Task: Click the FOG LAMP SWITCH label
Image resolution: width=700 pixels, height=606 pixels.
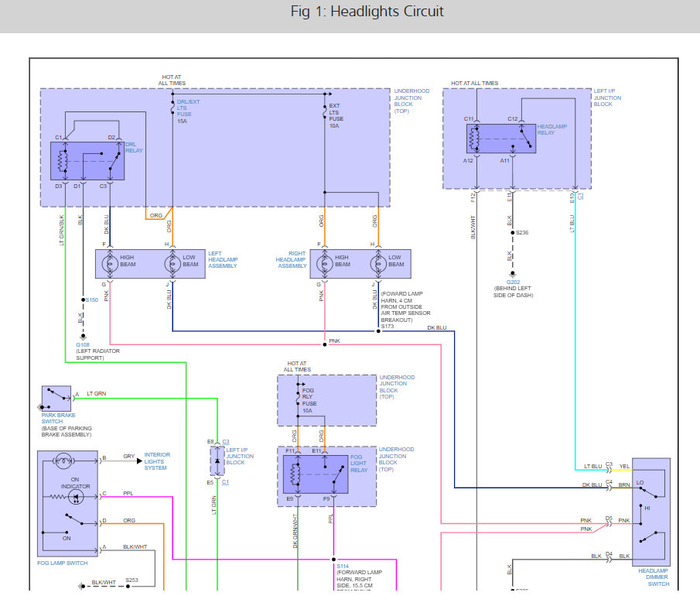Action: pyautogui.click(x=63, y=563)
